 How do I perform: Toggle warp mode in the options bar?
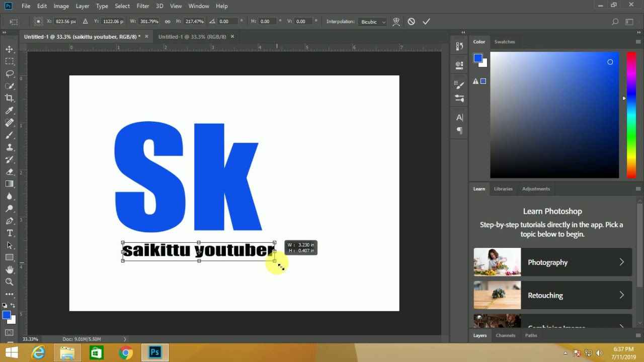pos(396,22)
